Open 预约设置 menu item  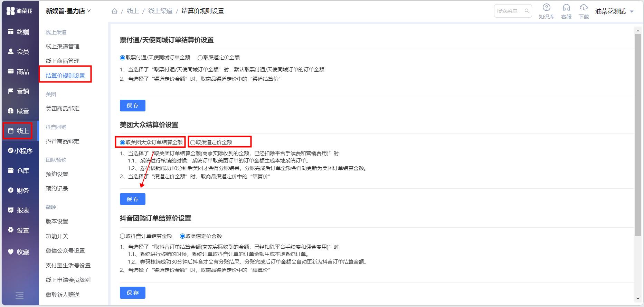[x=57, y=174]
